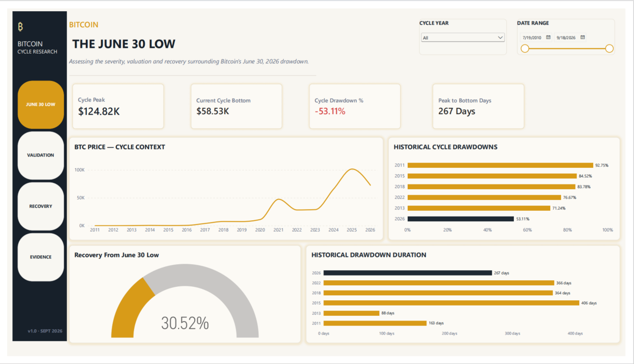Click the 2011 drawdown bar 92.75%

pyautogui.click(x=500, y=165)
